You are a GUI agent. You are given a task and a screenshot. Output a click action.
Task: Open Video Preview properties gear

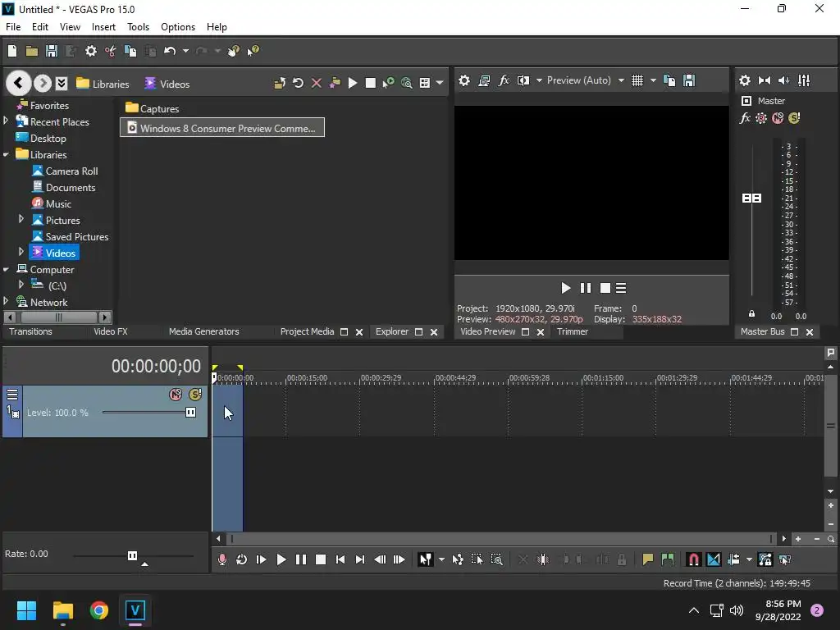coord(464,80)
